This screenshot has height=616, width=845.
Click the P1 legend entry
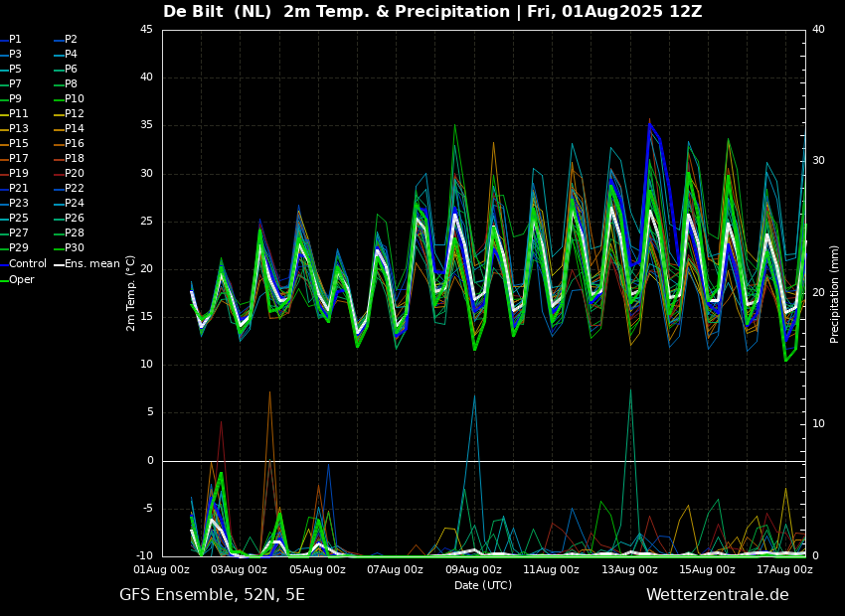click(x=11, y=40)
